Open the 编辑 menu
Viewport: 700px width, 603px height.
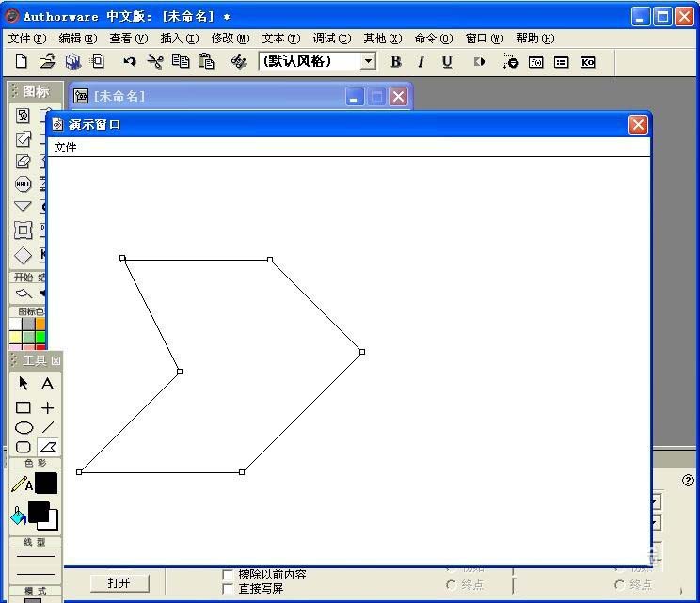click(78, 39)
